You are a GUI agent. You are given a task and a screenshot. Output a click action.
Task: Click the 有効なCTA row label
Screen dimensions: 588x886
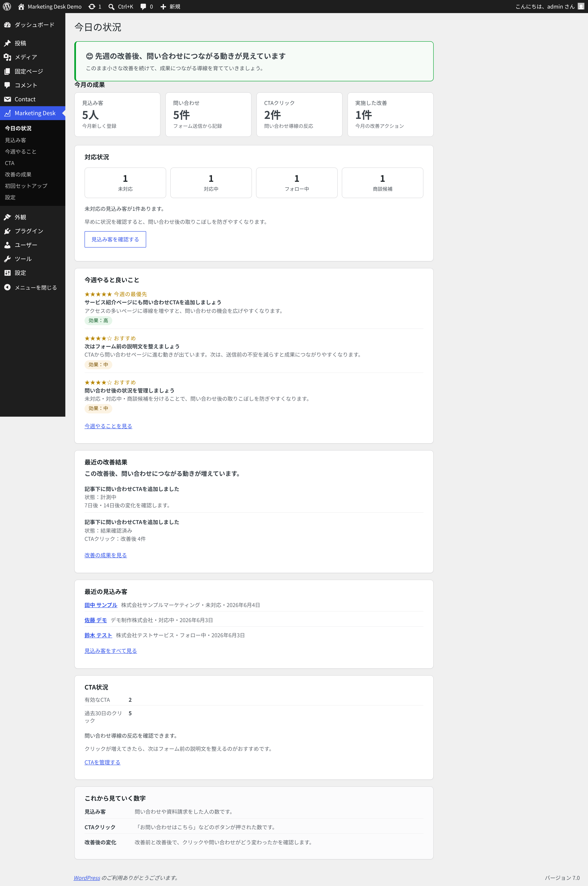pos(97,700)
